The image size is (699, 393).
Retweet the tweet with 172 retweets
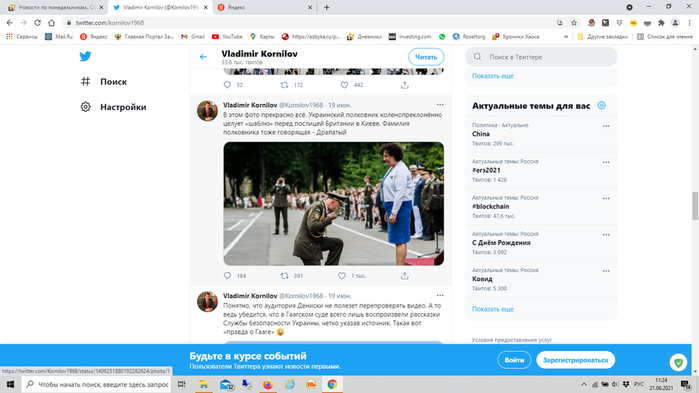284,85
